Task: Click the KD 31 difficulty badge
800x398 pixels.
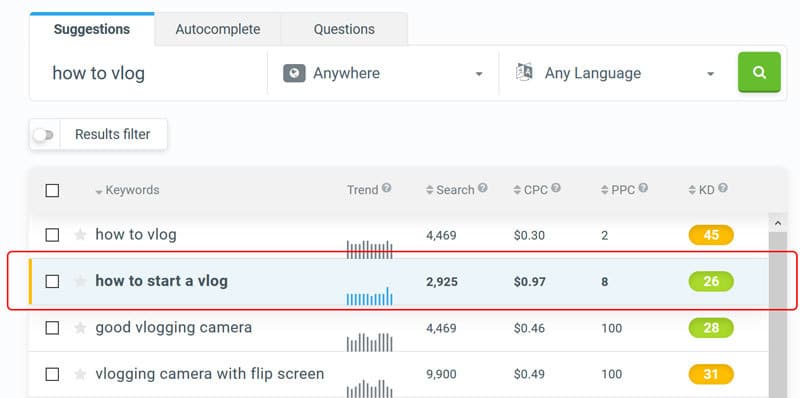Action: pyautogui.click(x=711, y=375)
